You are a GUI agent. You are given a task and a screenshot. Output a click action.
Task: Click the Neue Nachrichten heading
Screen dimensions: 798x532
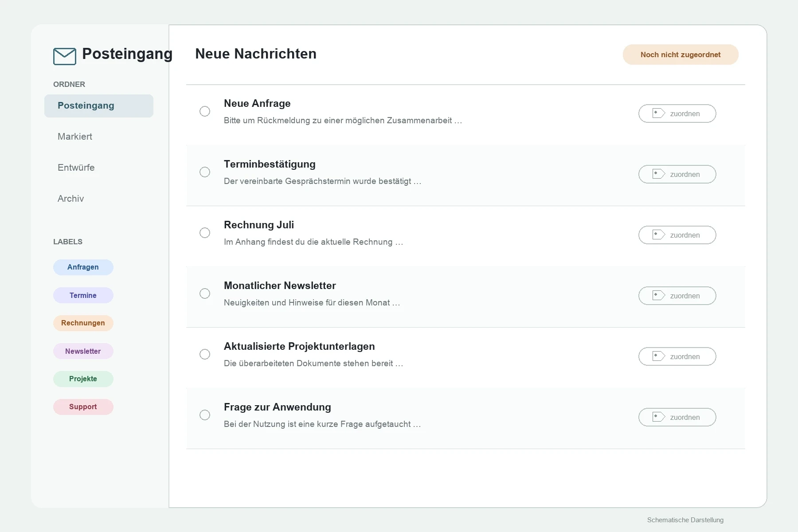coord(256,54)
